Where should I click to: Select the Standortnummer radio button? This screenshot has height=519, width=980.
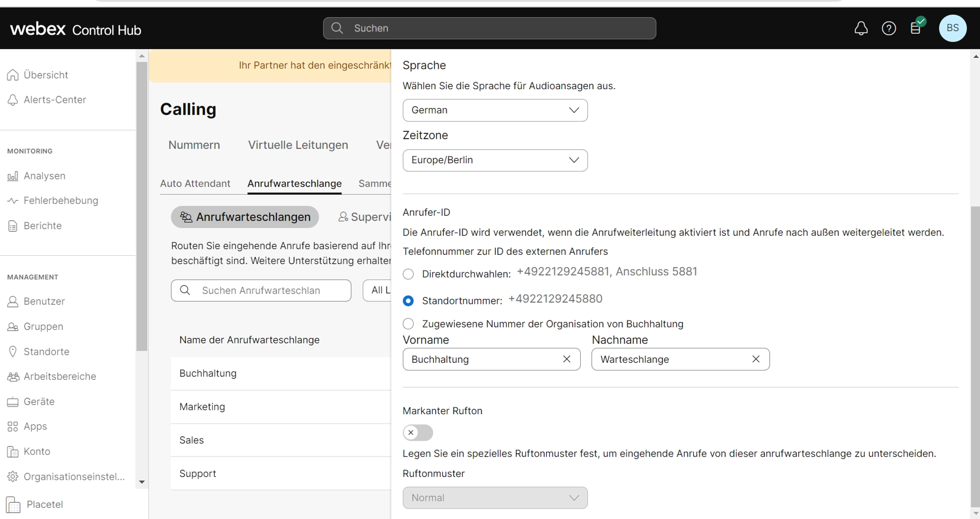[x=408, y=301]
